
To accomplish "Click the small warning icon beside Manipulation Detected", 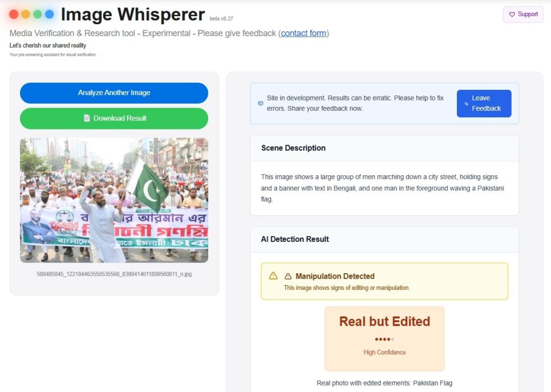I will click(x=288, y=276).
